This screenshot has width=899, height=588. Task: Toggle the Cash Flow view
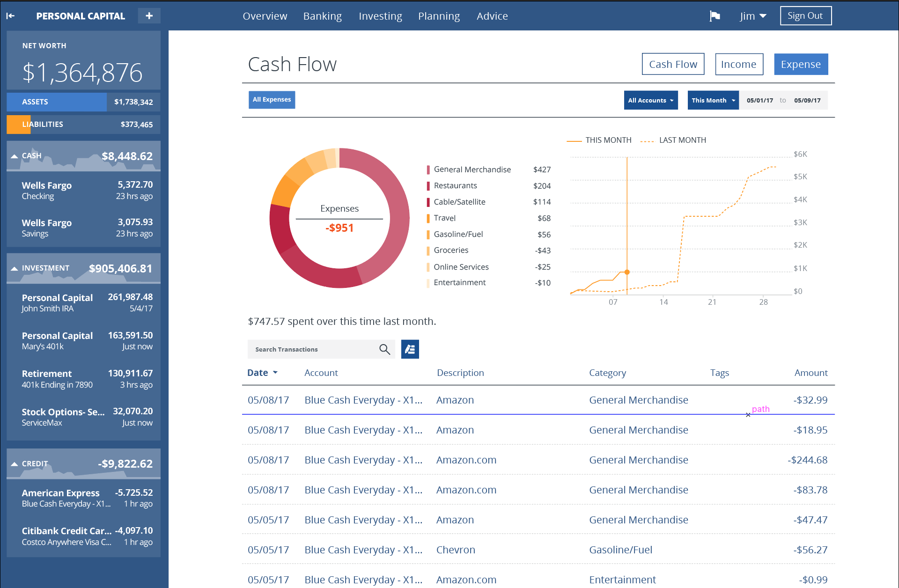click(x=673, y=64)
